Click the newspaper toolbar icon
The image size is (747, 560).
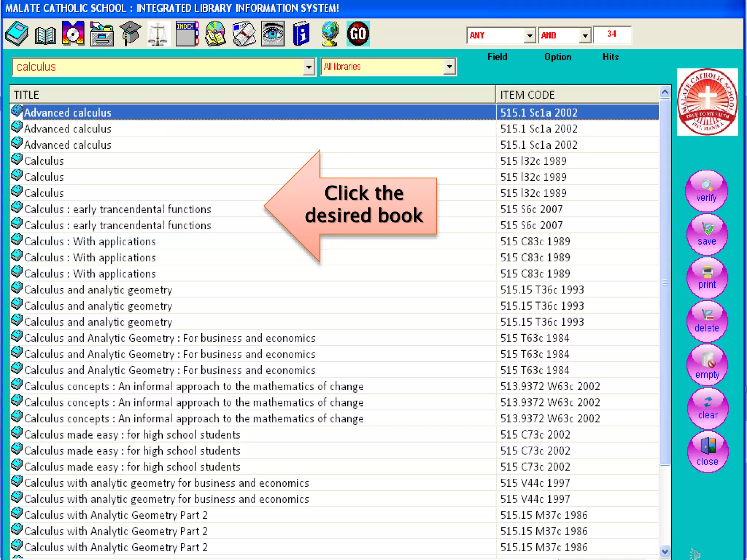[244, 34]
